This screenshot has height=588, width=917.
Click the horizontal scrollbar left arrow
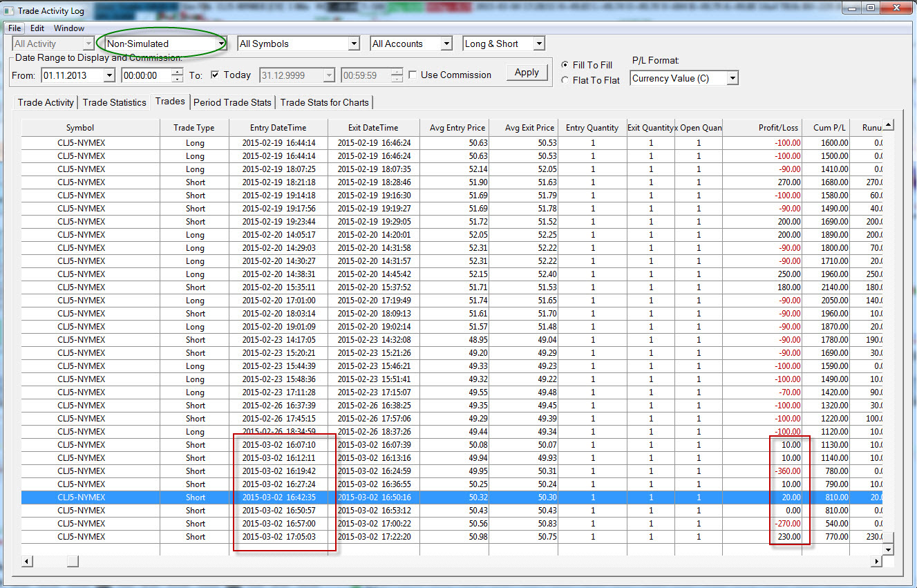[28, 561]
